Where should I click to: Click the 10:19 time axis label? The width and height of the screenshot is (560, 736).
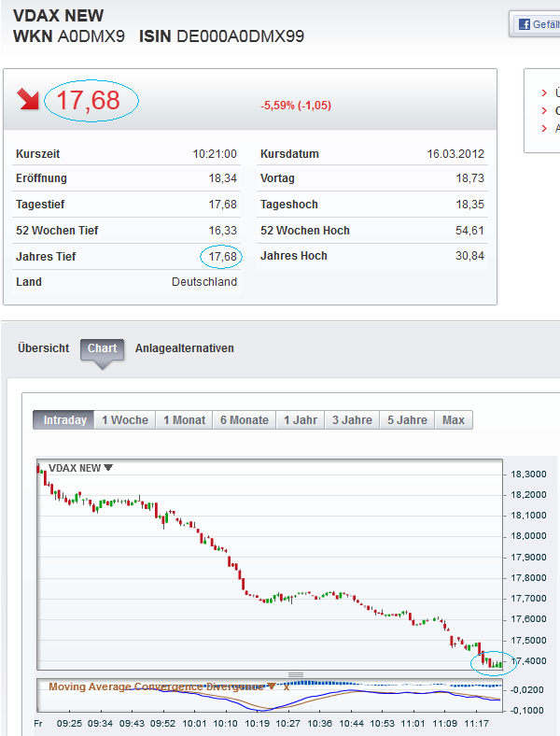coord(257,723)
